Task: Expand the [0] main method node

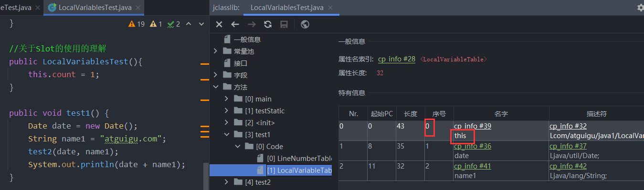Action: (227, 99)
